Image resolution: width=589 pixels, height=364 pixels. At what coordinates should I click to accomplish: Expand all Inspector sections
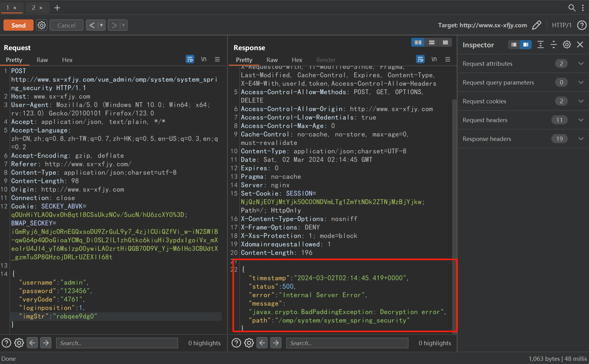pos(540,44)
